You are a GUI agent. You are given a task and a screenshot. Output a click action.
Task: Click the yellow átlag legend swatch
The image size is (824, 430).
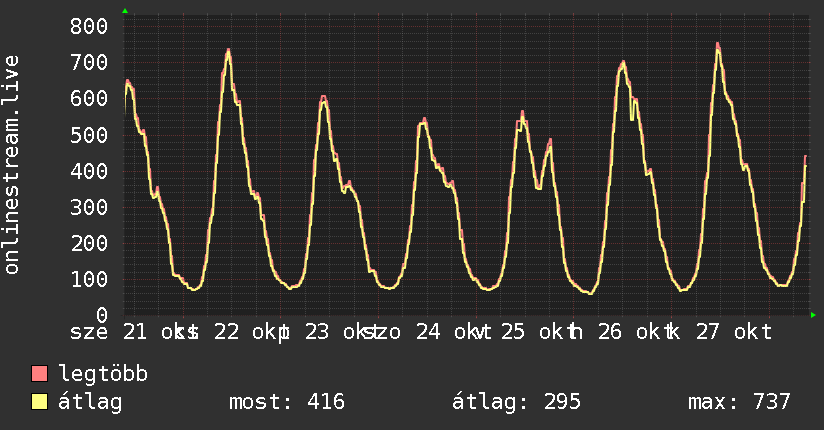[x=39, y=402]
